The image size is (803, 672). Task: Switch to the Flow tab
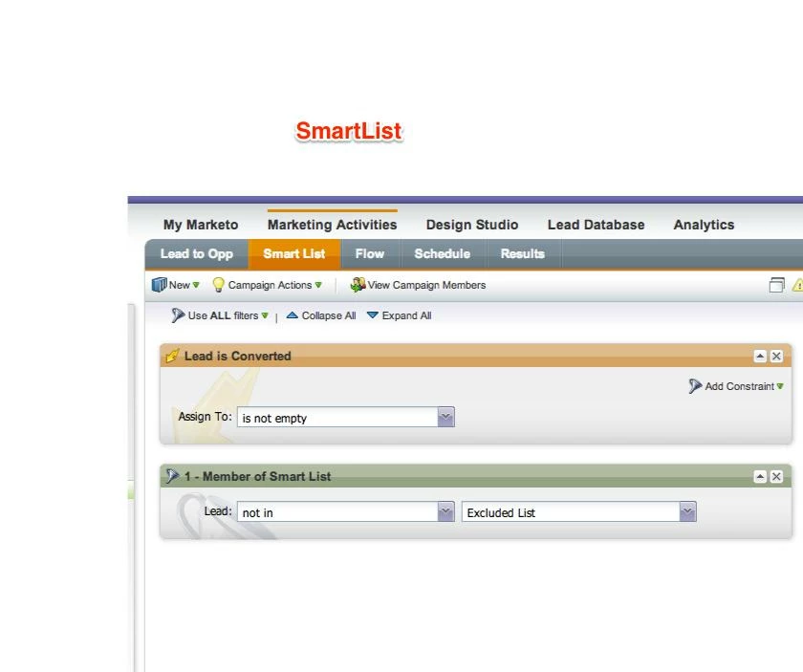[370, 254]
